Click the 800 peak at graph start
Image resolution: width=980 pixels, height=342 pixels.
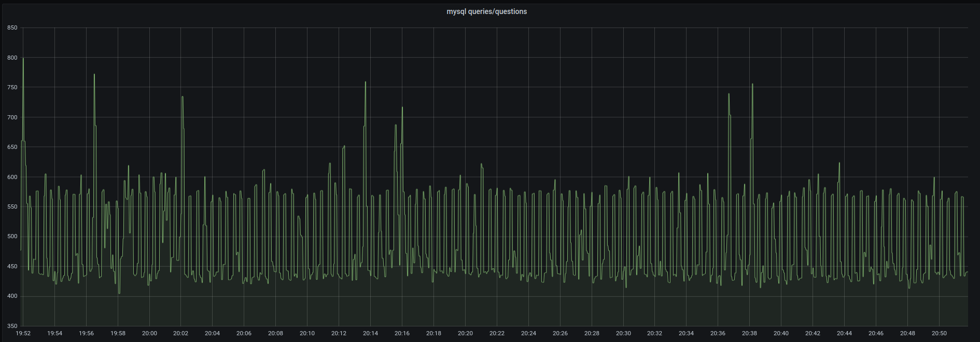click(x=23, y=59)
